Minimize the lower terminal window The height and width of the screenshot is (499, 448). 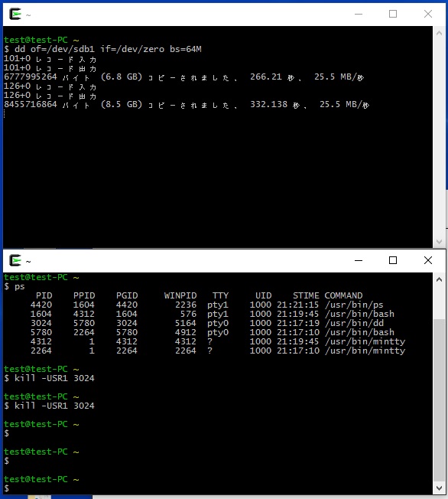click(359, 260)
